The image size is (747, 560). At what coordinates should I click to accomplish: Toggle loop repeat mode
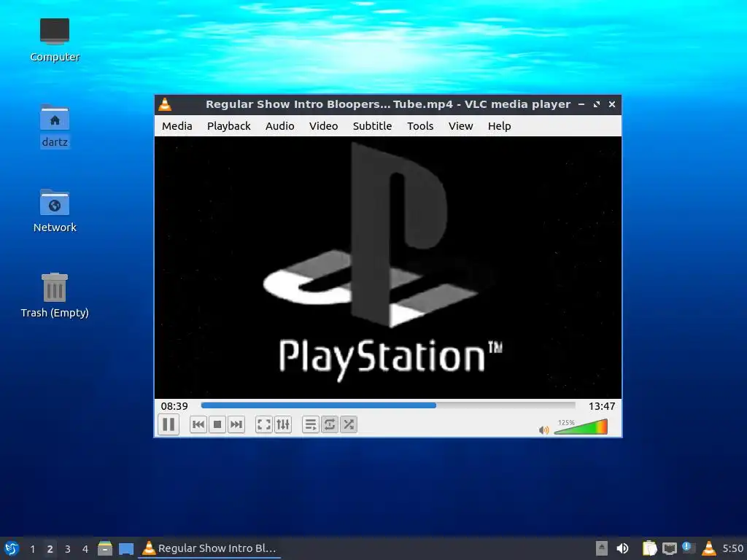pyautogui.click(x=330, y=424)
